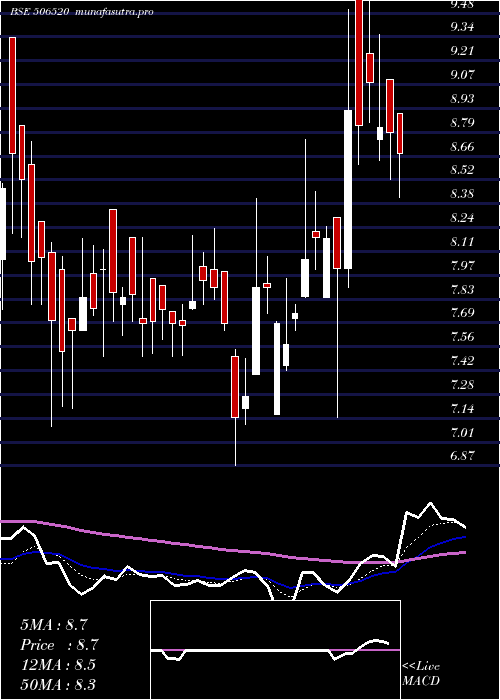Screen dimensions: 500x700
Task: Click the 8.24 price axis label
Action: pos(462,218)
